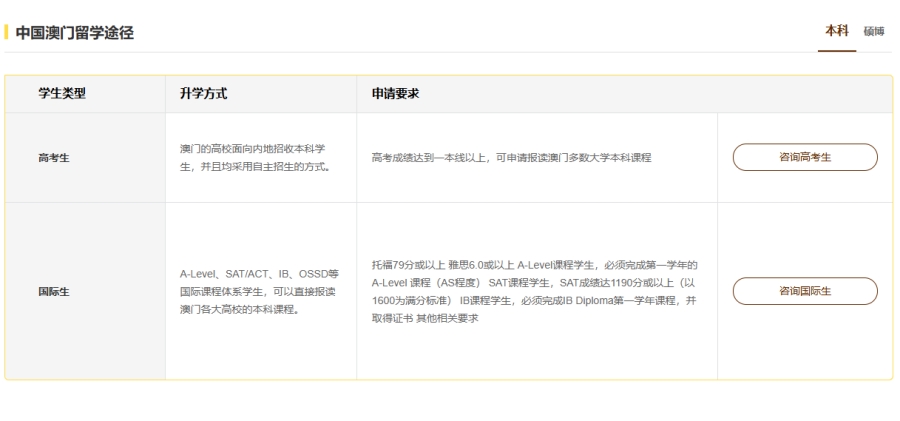
Task: Click the 高考成绩达到一本线以上 requirement text
Action: (511, 158)
